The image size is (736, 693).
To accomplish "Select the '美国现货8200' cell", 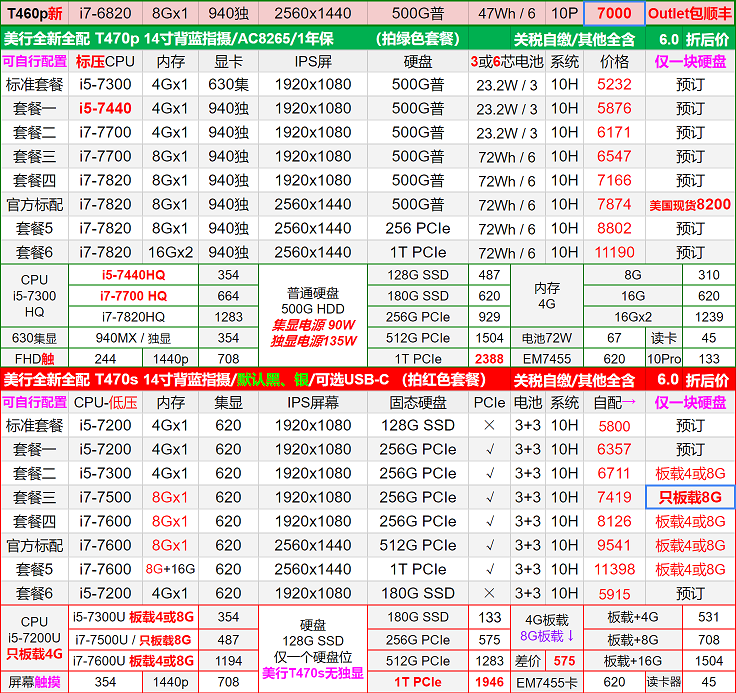I will pos(690,204).
